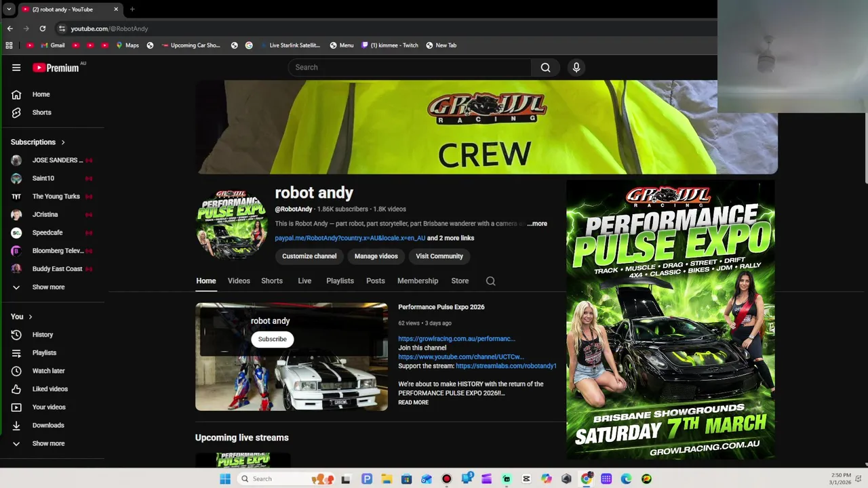The height and width of the screenshot is (488, 868).
Task: Switch to the Store channel tab
Action: pyautogui.click(x=460, y=281)
